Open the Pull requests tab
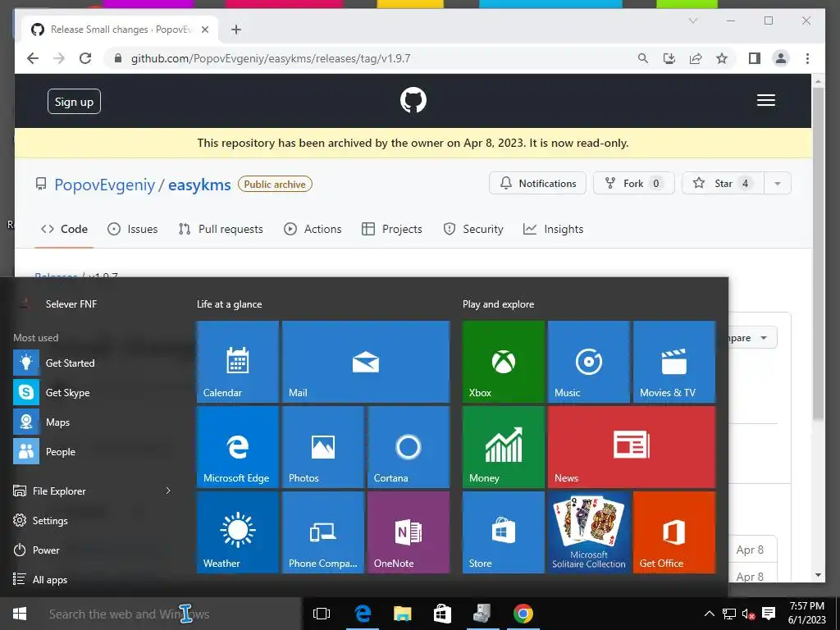The width and height of the screenshot is (840, 630). pyautogui.click(x=221, y=229)
